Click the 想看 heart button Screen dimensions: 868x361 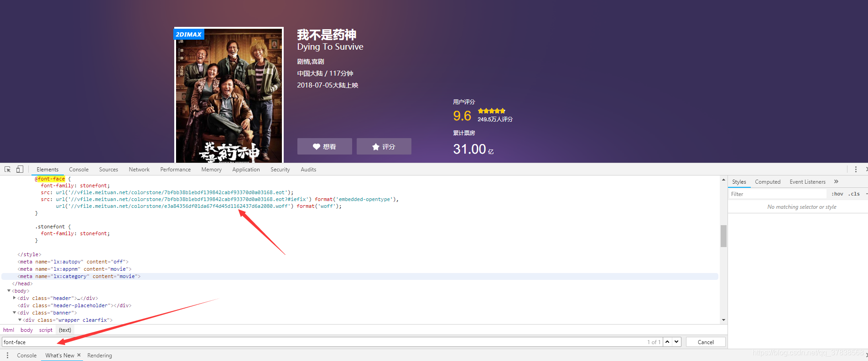click(324, 146)
